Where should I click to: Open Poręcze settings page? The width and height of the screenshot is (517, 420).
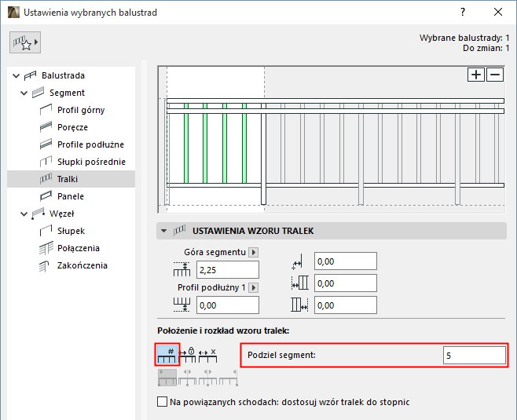tap(72, 127)
